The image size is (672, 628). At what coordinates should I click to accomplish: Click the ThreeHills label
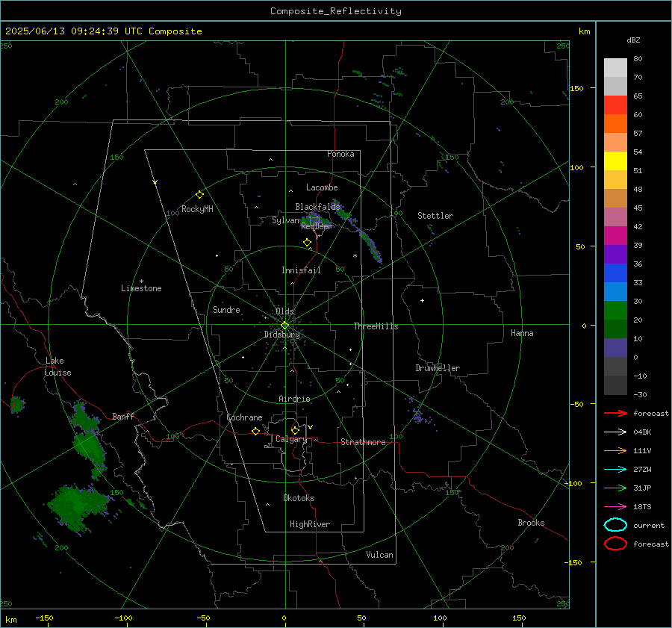click(x=376, y=326)
